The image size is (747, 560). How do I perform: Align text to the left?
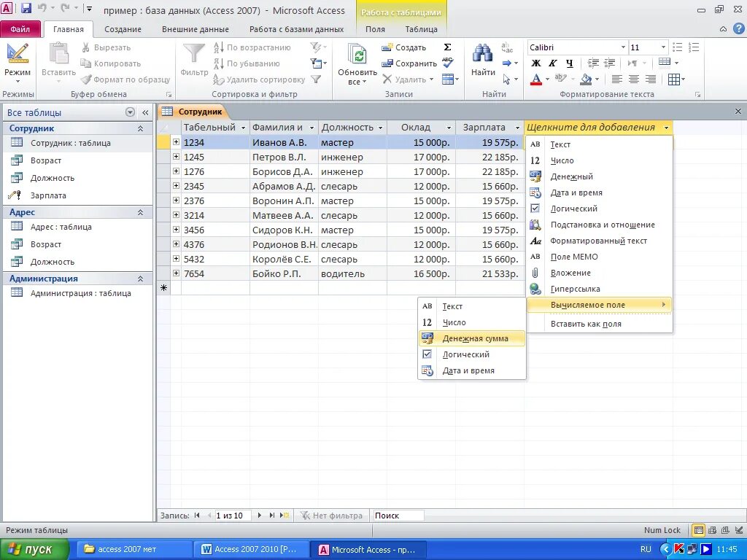click(x=617, y=79)
